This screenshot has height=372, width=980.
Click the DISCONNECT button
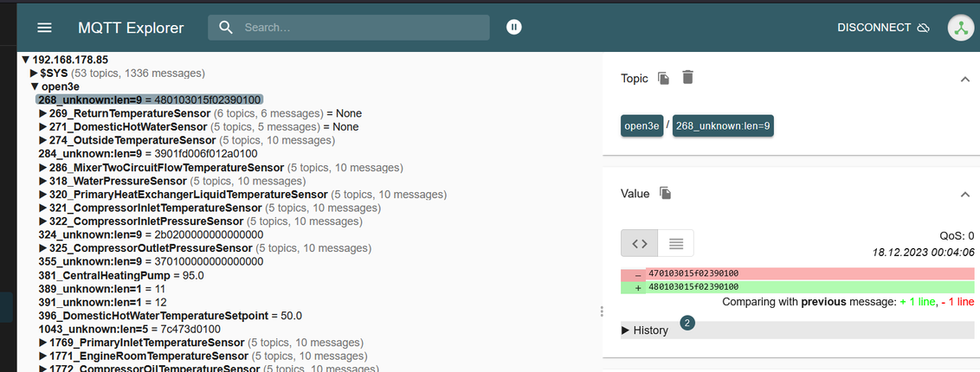pyautogui.click(x=884, y=28)
